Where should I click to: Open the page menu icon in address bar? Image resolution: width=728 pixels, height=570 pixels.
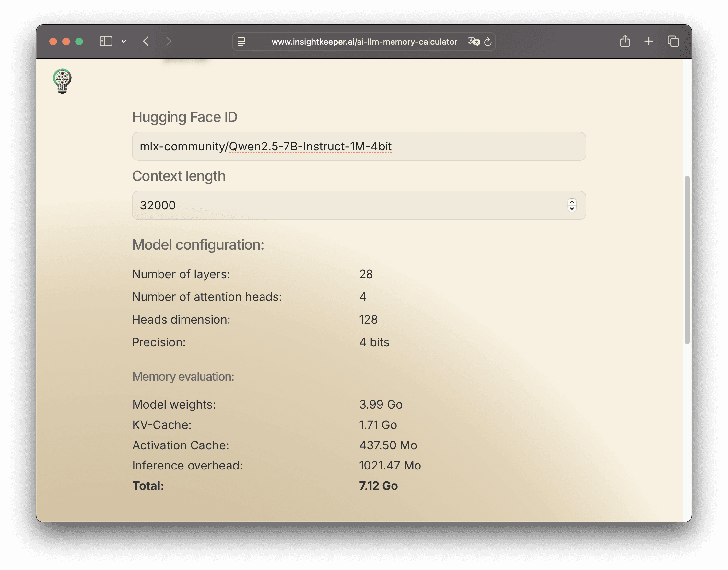click(241, 42)
